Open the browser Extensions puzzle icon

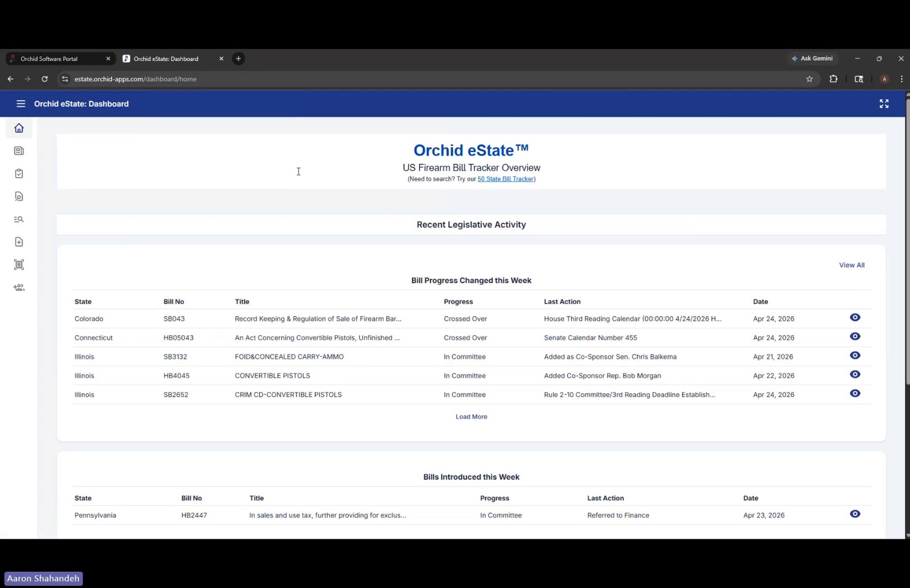[833, 79]
